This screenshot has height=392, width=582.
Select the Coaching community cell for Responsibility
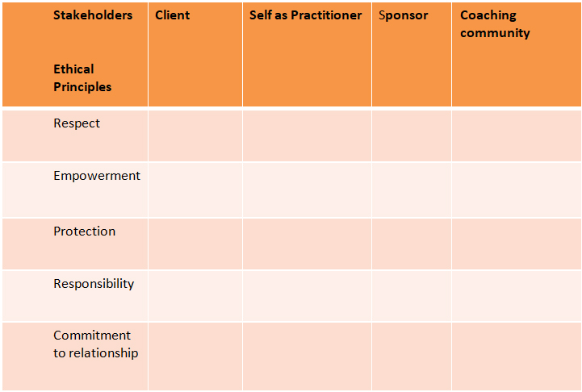516,295
